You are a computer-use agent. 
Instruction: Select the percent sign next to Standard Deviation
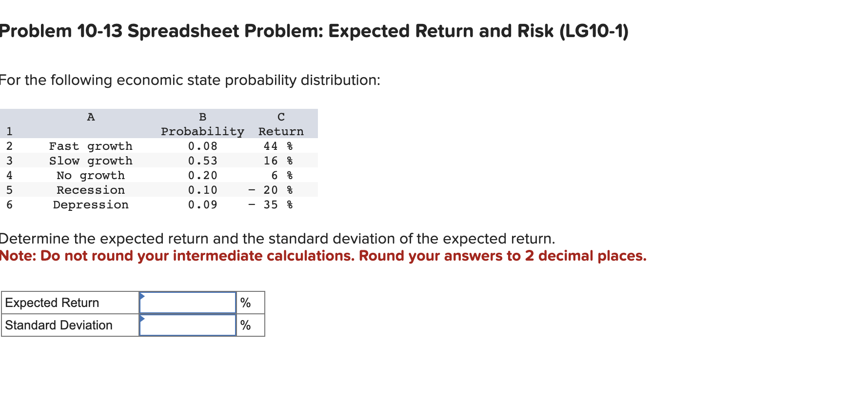(x=246, y=325)
